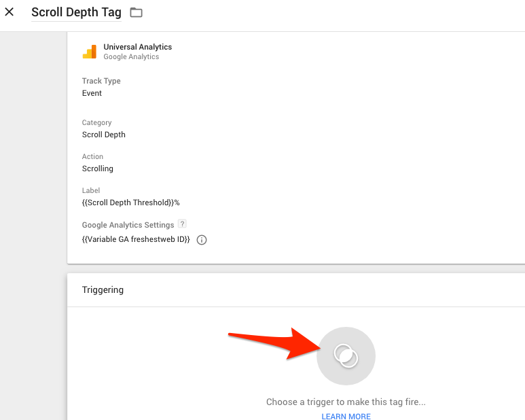Click info icon beside Variable GA freshestweb ID
The height and width of the screenshot is (420, 525).
(x=202, y=240)
